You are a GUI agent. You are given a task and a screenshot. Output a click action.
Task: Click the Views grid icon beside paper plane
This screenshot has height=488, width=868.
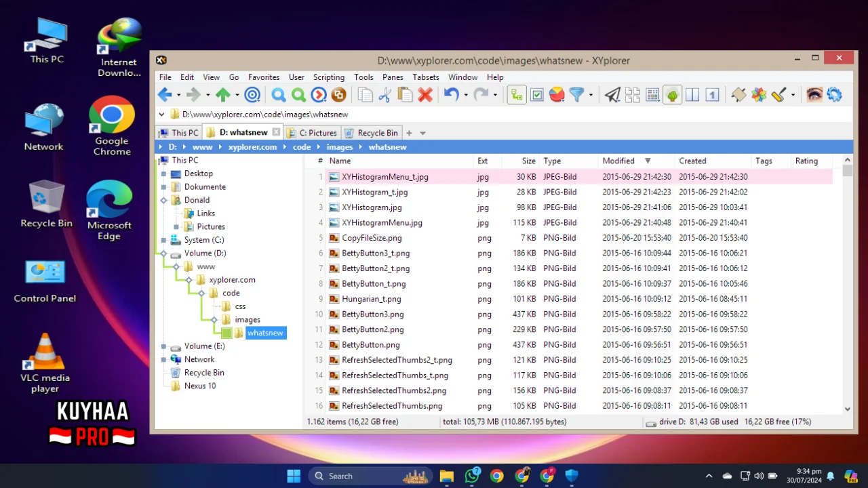click(633, 95)
